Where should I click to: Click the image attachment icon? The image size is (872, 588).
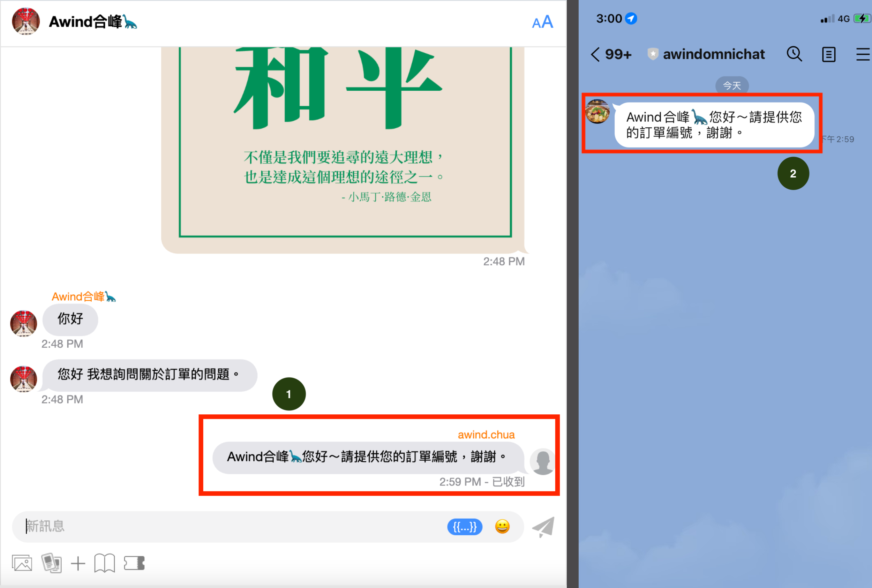click(22, 563)
